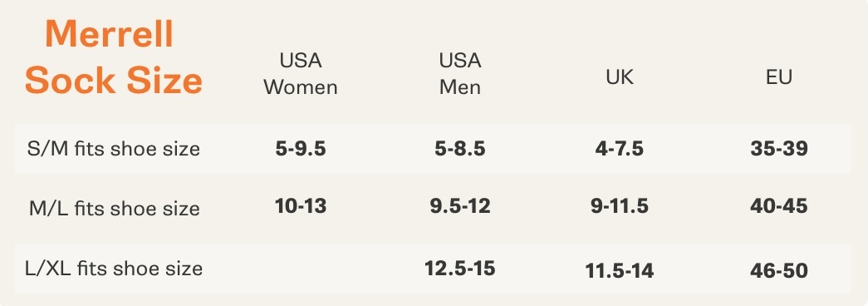Select the USA Women column header

pos(301,74)
